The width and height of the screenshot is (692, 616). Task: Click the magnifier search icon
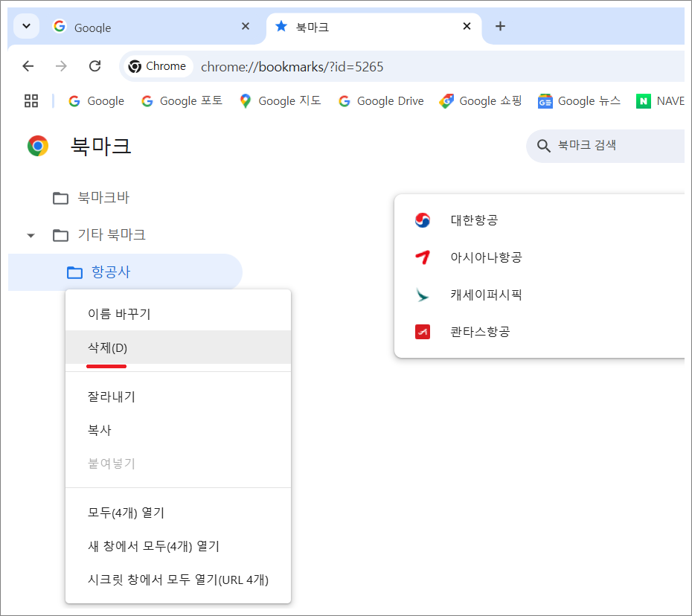click(x=543, y=146)
